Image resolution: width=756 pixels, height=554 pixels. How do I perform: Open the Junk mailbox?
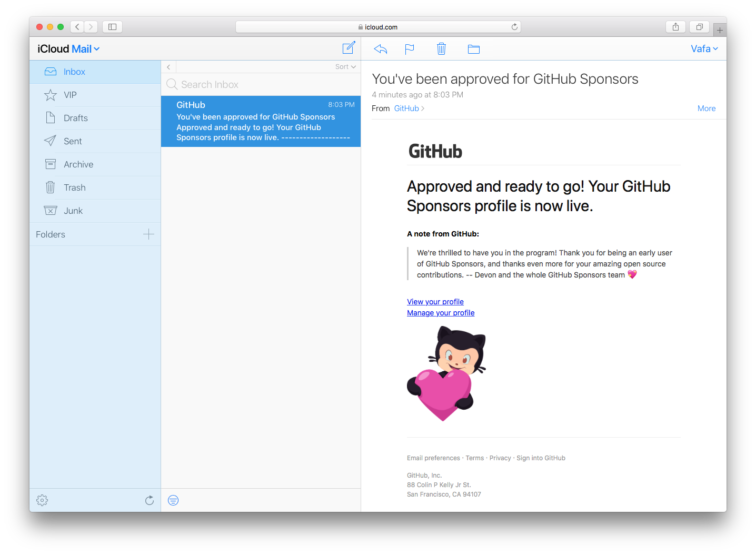(x=95, y=211)
